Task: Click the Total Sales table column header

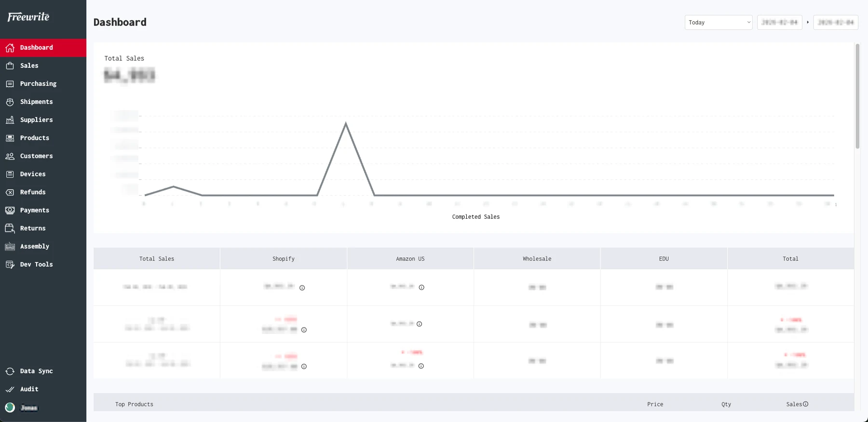Action: [x=157, y=259]
